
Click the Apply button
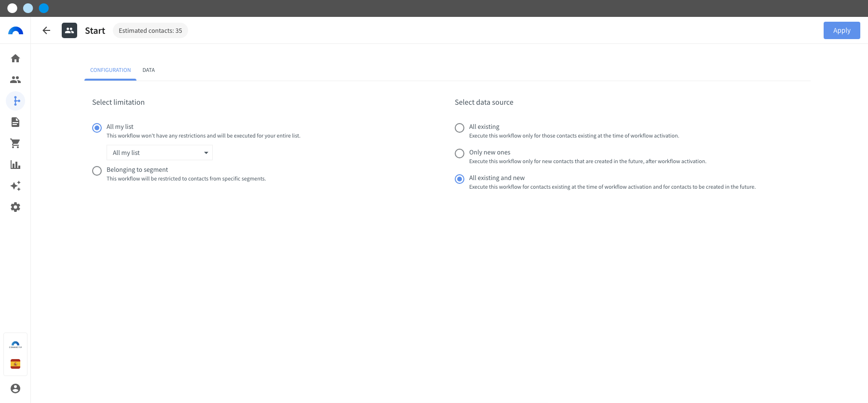pyautogui.click(x=841, y=30)
